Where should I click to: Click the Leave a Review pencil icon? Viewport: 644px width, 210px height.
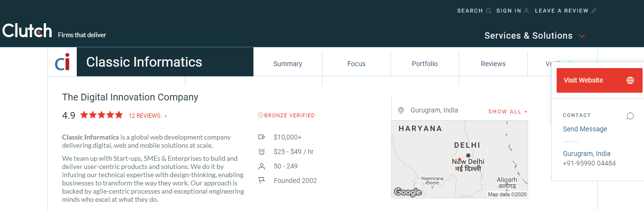(x=594, y=11)
